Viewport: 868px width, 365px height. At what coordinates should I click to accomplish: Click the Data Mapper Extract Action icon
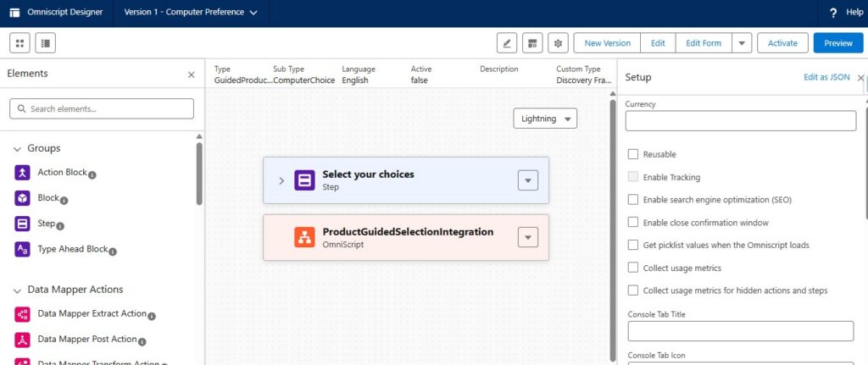(22, 314)
